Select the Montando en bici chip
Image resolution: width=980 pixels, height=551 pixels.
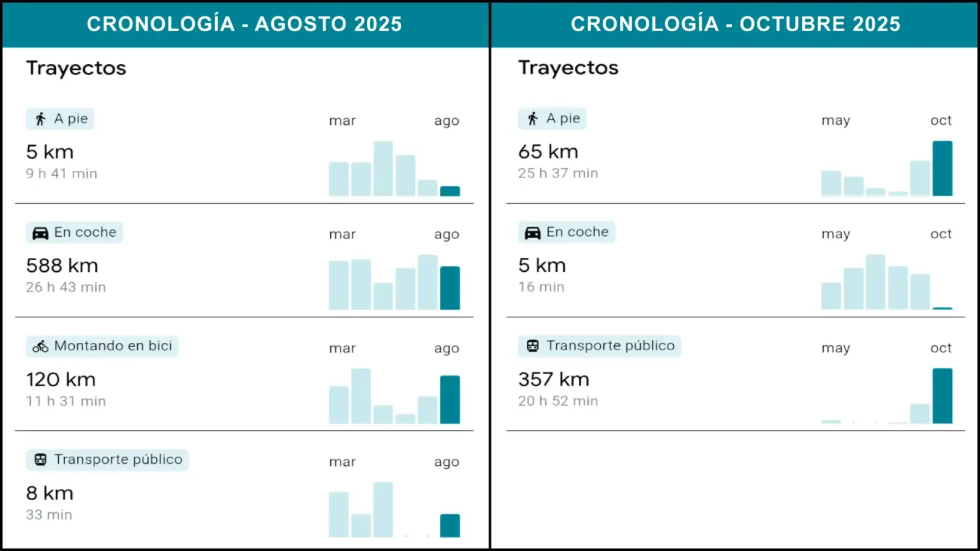click(102, 346)
